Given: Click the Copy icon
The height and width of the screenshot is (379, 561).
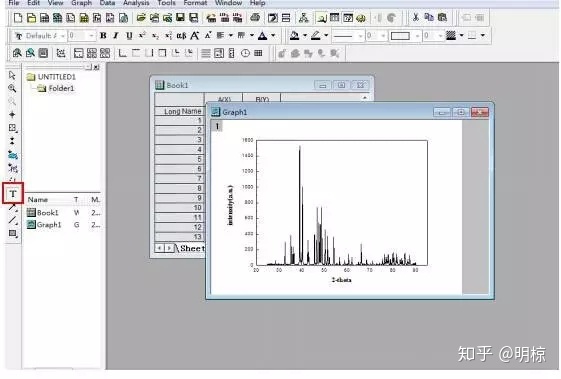Looking at the screenshot, I should [x=429, y=17].
